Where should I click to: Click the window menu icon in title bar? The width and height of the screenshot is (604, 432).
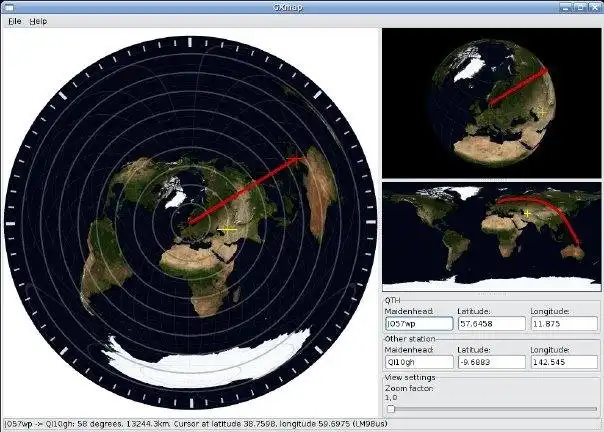8,7
